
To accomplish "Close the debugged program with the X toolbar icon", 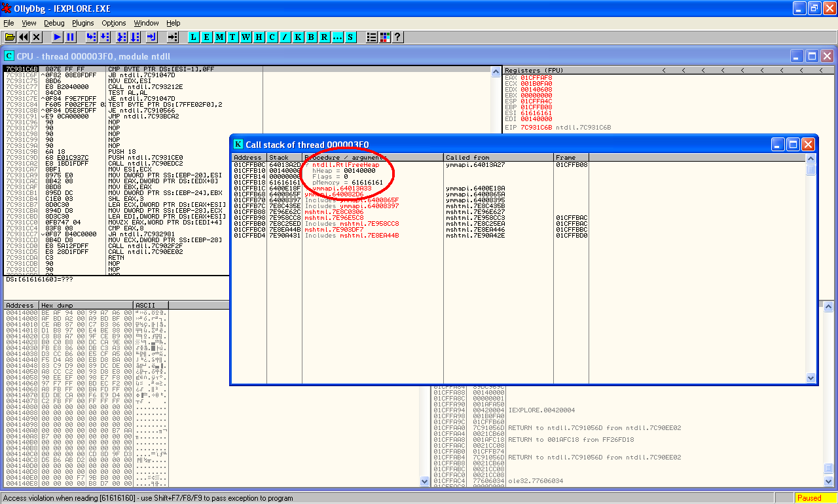I will click(37, 37).
